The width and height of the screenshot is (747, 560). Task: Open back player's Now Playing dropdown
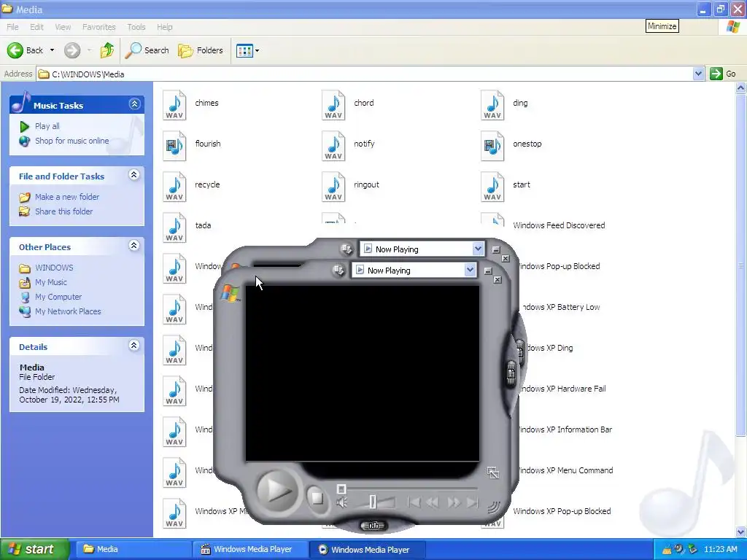tap(478, 249)
